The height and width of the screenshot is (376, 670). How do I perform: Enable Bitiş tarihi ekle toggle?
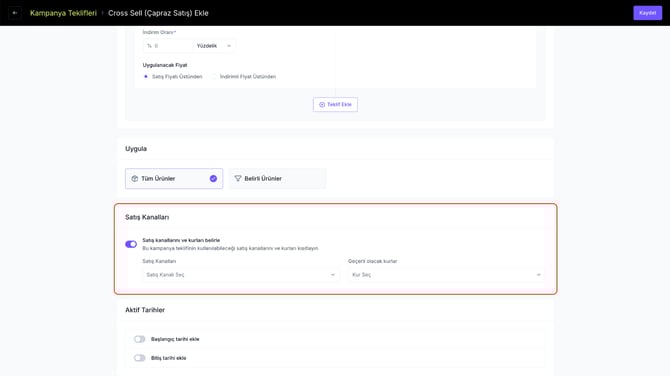(x=140, y=358)
